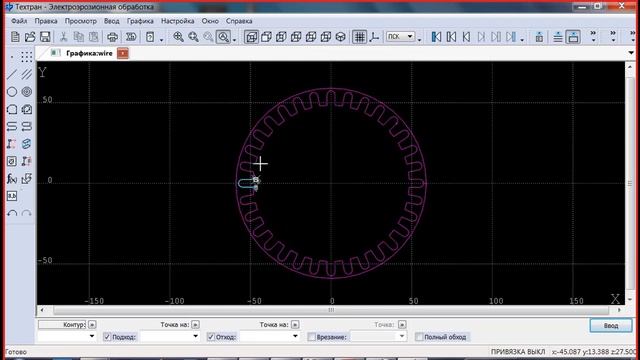Select the rounded contour tool

pos(12,109)
